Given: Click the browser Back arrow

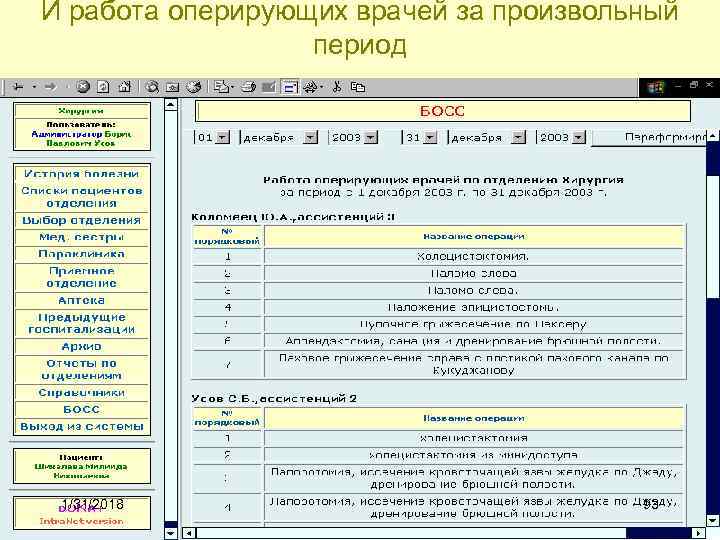Looking at the screenshot, I should click(x=18, y=87).
